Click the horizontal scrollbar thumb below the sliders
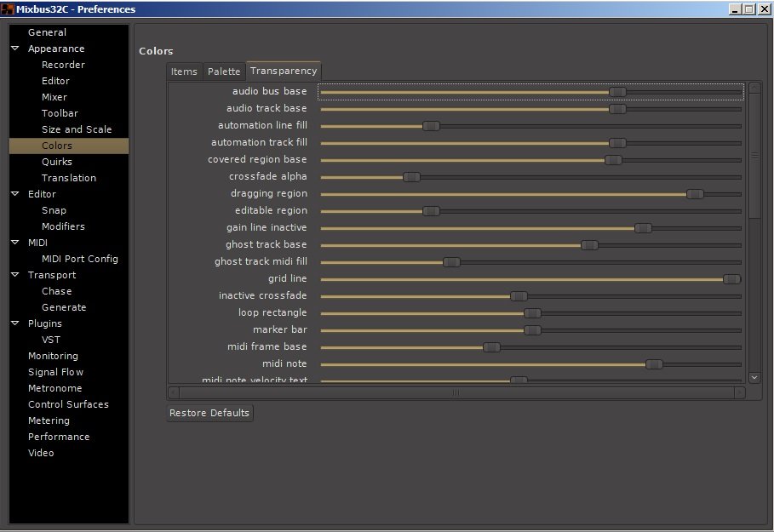Image resolution: width=774 pixels, height=532 pixels. [x=456, y=393]
